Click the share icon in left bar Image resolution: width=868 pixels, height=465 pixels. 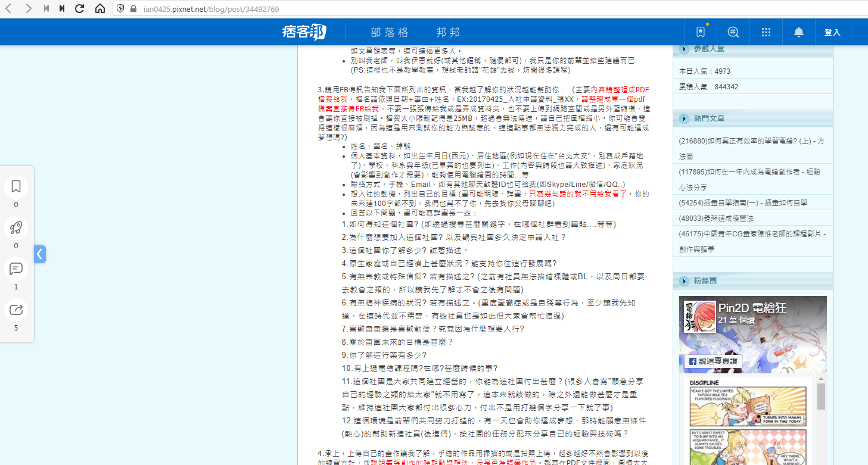[x=16, y=310]
